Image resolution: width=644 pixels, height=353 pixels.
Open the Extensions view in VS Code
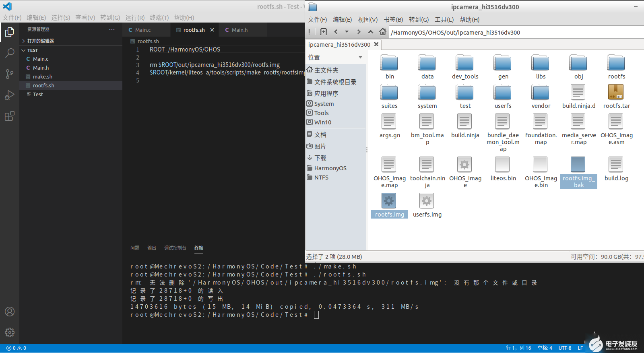point(10,116)
